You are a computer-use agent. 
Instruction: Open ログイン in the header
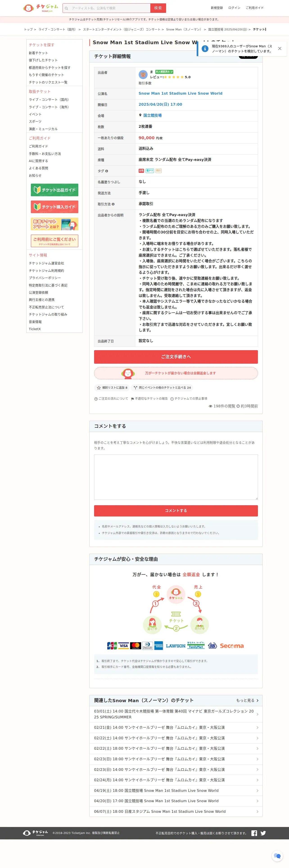234,8
